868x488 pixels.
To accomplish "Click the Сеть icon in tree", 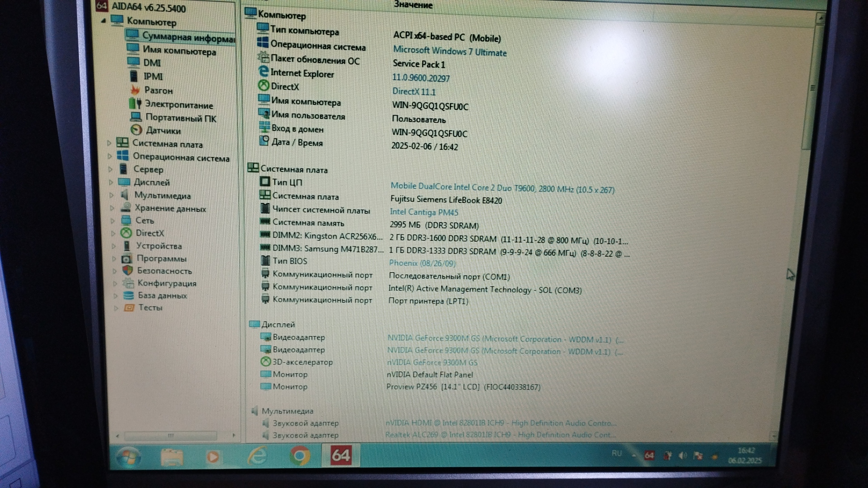I will (x=126, y=220).
